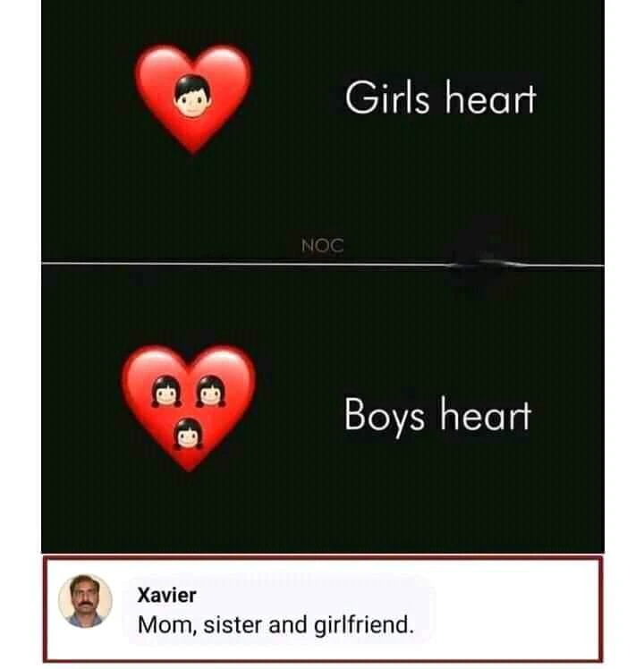The height and width of the screenshot is (669, 644).
Task: Click the horizontal white divider line
Action: [322, 264]
